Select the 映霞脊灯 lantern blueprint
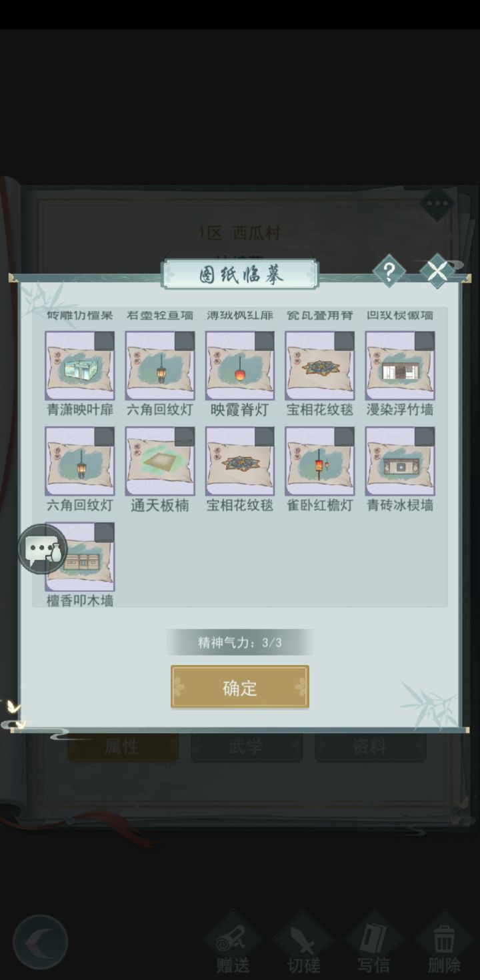 [240, 366]
